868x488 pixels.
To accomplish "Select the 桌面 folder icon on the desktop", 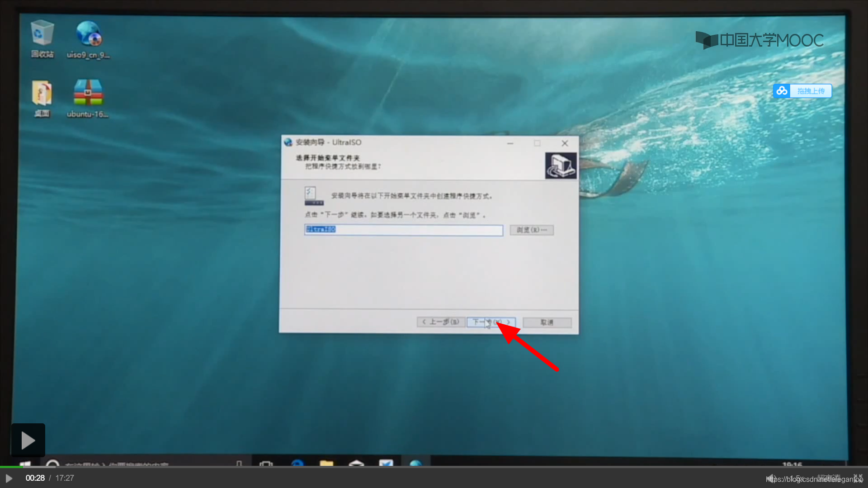I will point(42,98).
